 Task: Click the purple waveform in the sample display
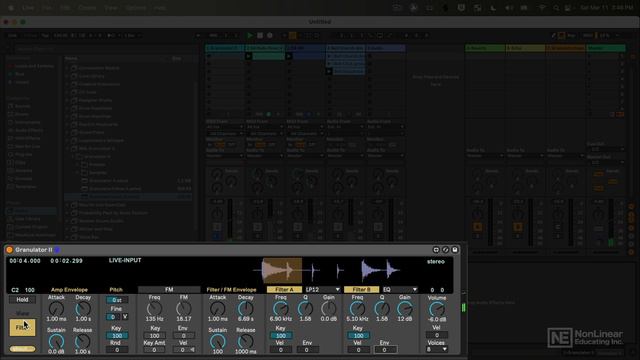point(380,270)
